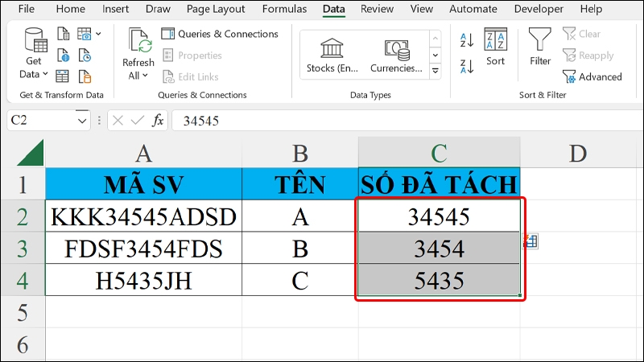Select row 2 header

23,216
